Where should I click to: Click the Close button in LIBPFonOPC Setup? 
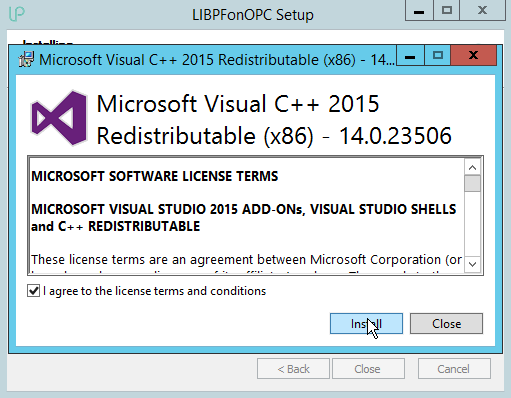(x=368, y=369)
